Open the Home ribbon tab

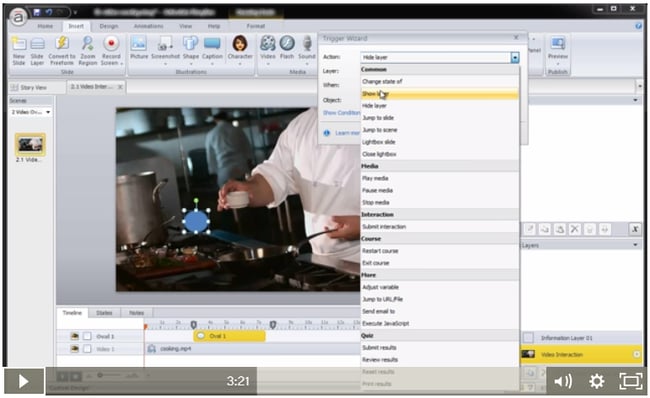click(x=45, y=26)
